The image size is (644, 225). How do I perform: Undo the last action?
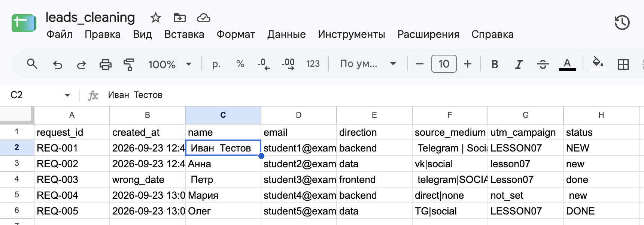57,64
